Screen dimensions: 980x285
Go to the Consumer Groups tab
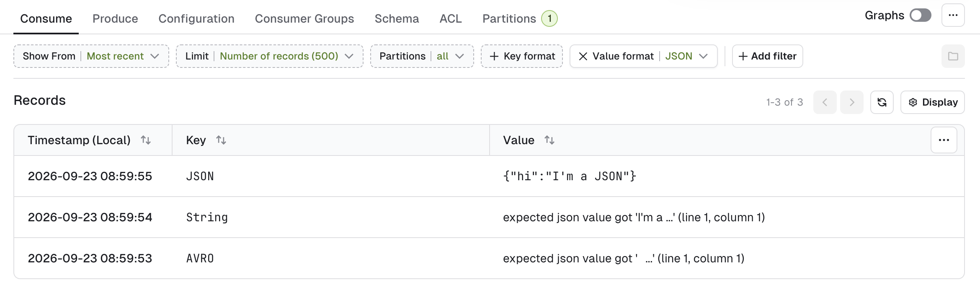point(304,19)
